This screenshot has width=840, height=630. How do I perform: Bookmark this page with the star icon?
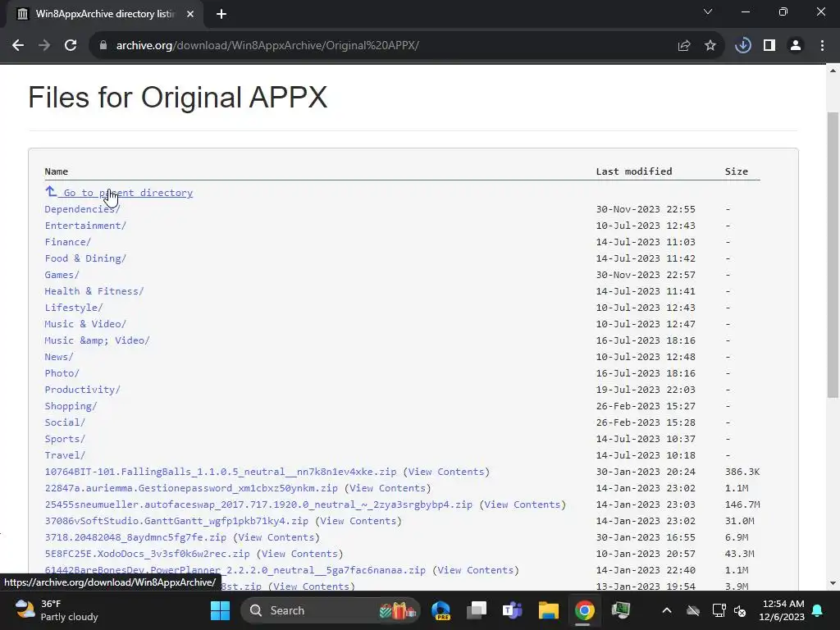tap(710, 46)
